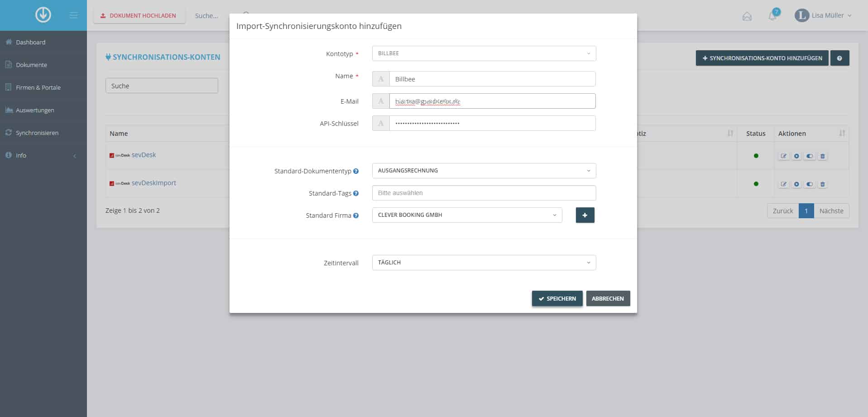This screenshot has width=868, height=417.
Task: Click the download logo icon in header
Action: coord(43,15)
